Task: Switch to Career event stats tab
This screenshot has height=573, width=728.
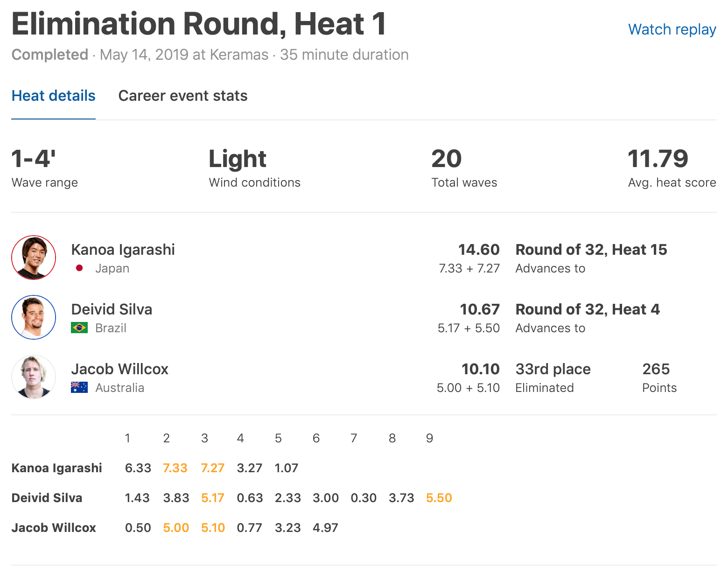Action: click(183, 96)
